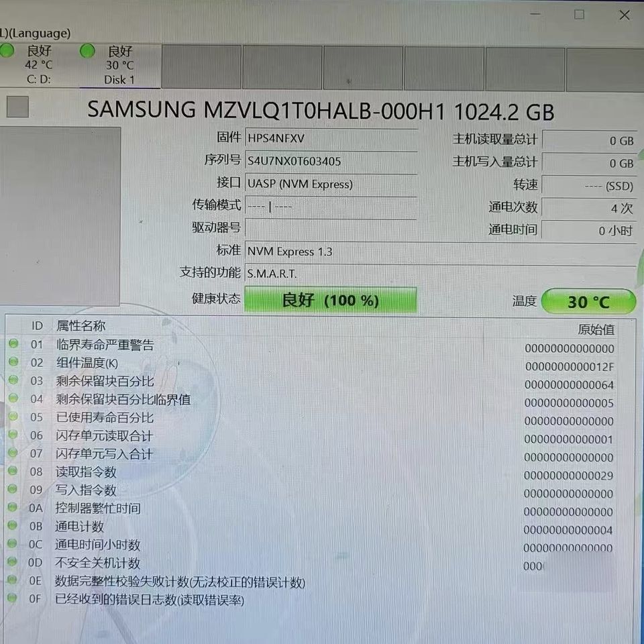Click status dot of row 0B 通电计数
The height and width of the screenshot is (644, 644).
[12, 525]
